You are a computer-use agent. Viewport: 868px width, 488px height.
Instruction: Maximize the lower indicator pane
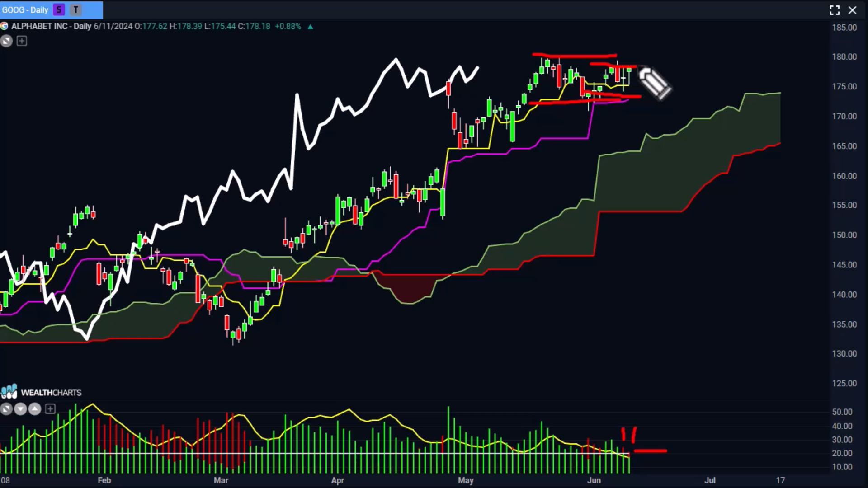6,409
